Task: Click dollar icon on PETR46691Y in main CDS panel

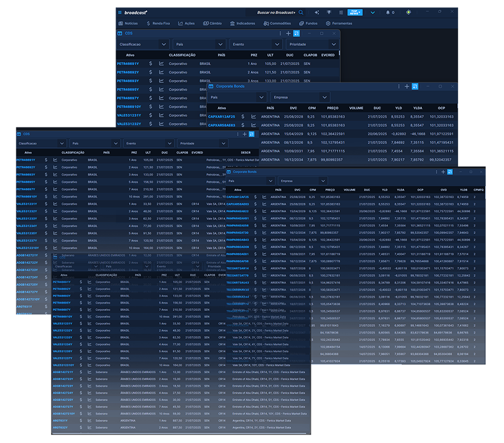Action: click(x=151, y=63)
